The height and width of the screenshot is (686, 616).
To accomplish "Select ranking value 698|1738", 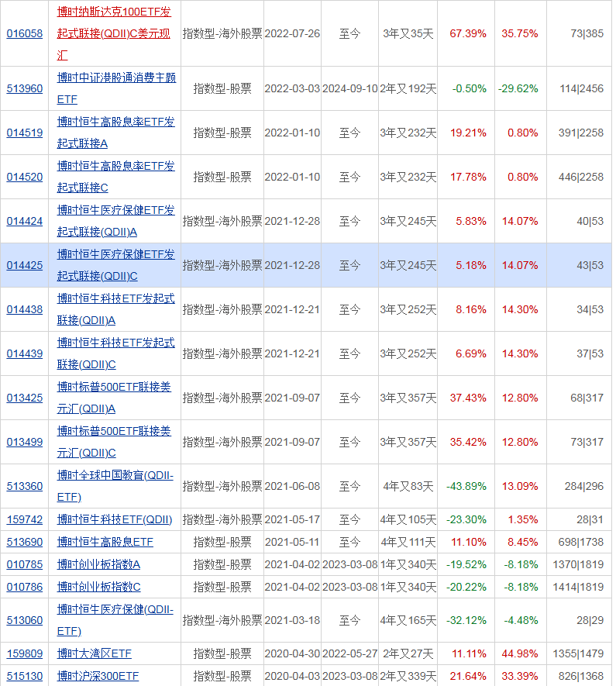I will coord(580,542).
